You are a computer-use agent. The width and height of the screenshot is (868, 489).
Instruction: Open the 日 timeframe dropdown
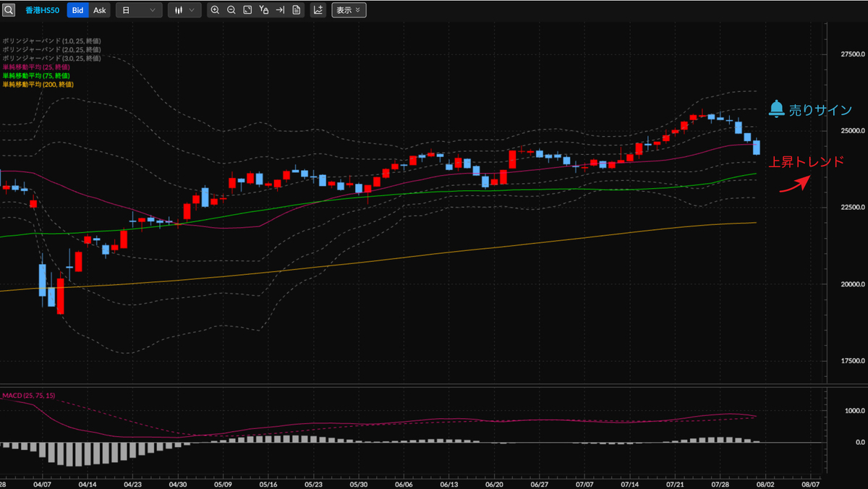click(x=139, y=10)
